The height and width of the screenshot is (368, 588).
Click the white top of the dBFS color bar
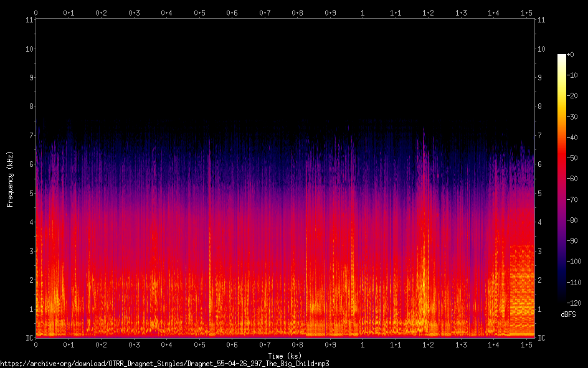[x=562, y=57]
